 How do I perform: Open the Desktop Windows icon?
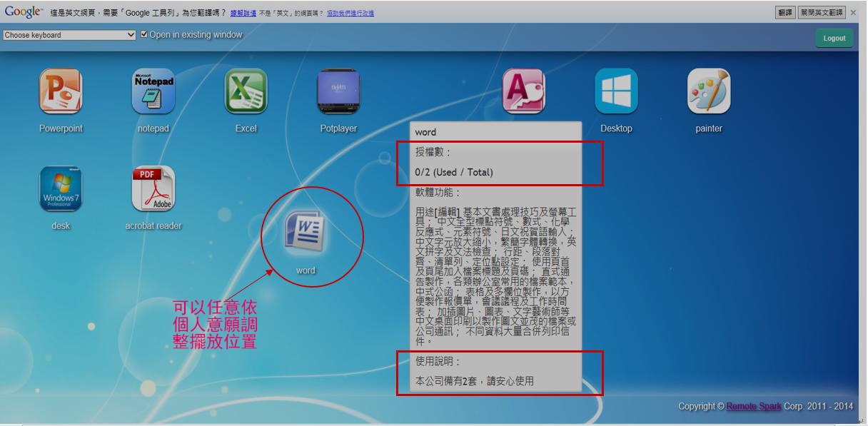[616, 91]
